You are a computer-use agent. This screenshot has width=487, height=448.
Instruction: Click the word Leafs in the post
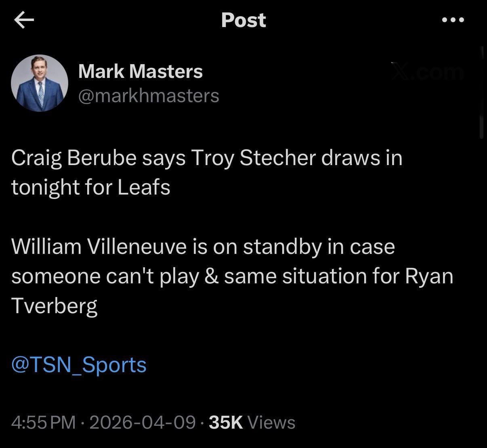[144, 187]
